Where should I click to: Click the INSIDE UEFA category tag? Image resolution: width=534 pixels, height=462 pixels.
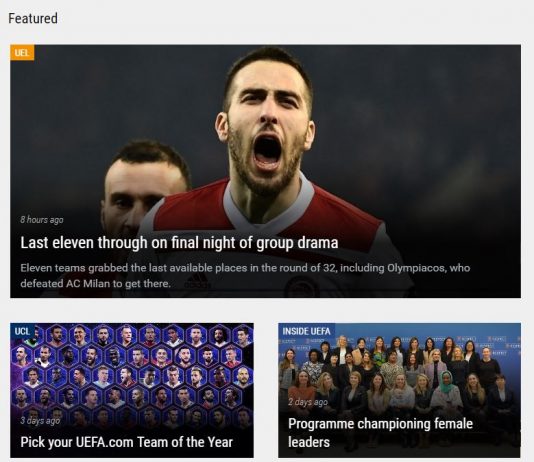click(306, 331)
